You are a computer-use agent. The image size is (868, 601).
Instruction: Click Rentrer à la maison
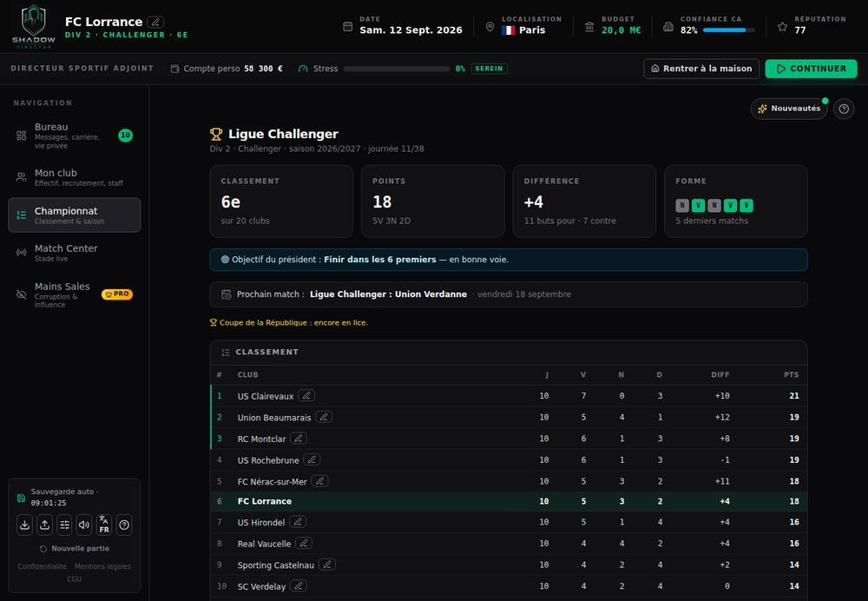click(x=701, y=69)
